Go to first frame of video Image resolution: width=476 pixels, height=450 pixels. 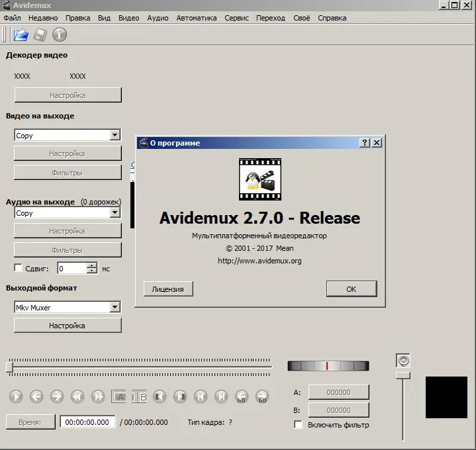pyautogui.click(x=201, y=396)
